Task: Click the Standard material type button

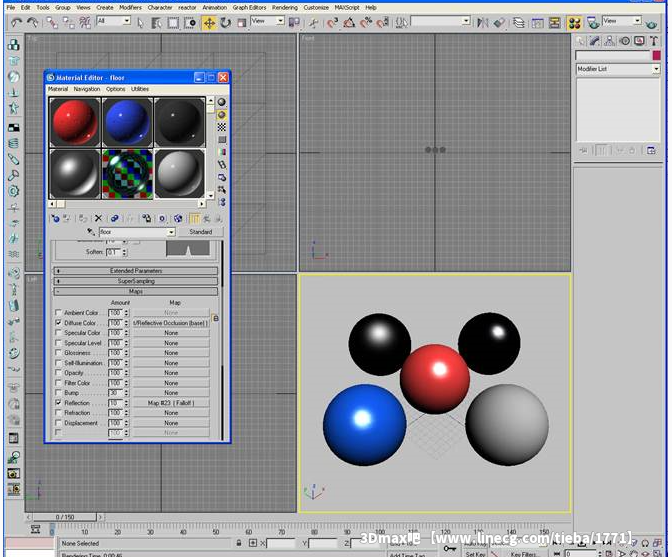Action: coord(201,232)
